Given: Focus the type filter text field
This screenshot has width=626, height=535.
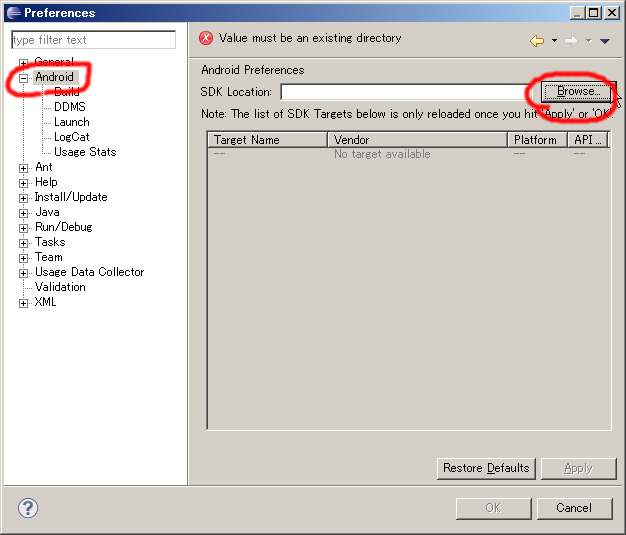Looking at the screenshot, I should coord(94,40).
